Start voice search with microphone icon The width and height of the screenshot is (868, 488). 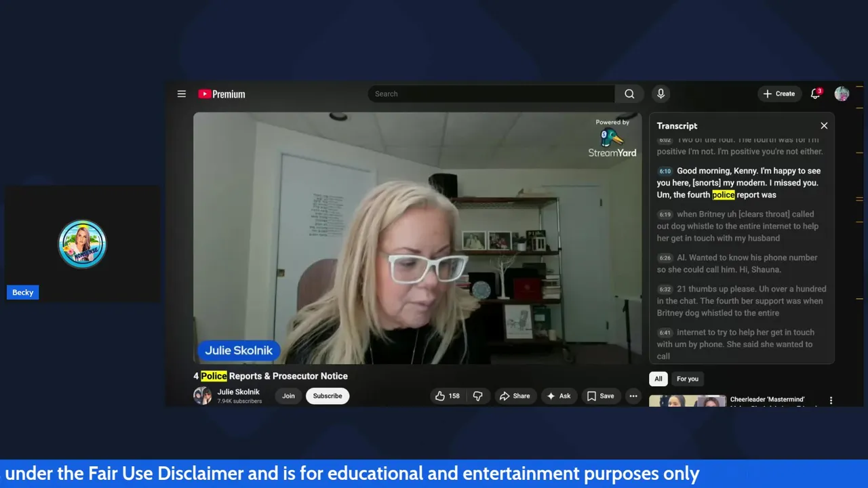point(660,94)
